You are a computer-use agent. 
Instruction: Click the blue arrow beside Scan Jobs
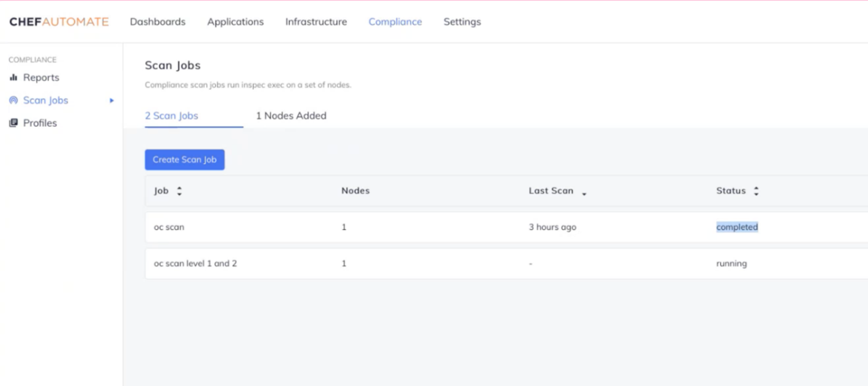click(x=111, y=100)
